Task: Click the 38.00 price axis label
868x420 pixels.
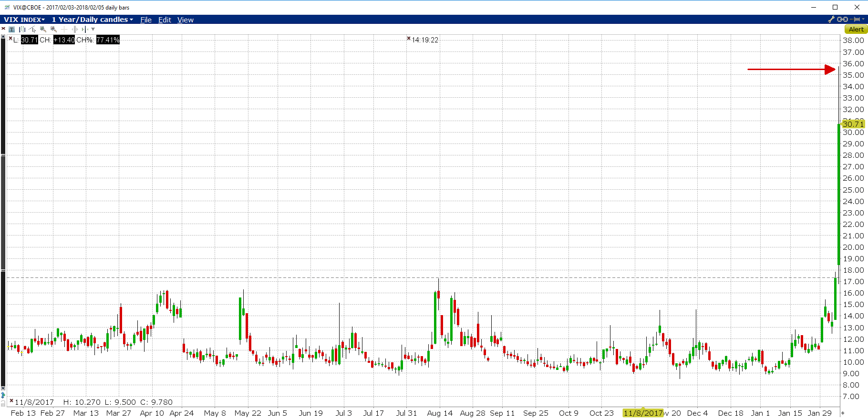Action: [853, 41]
